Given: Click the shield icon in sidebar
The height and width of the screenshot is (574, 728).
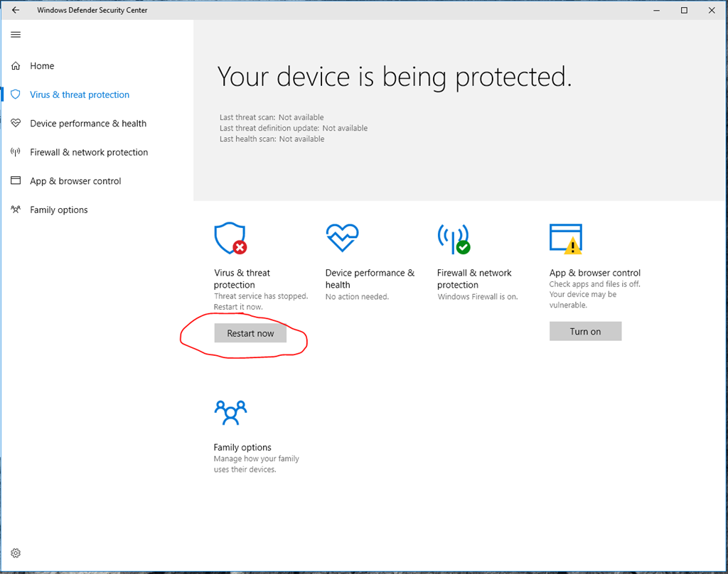Looking at the screenshot, I should (16, 94).
